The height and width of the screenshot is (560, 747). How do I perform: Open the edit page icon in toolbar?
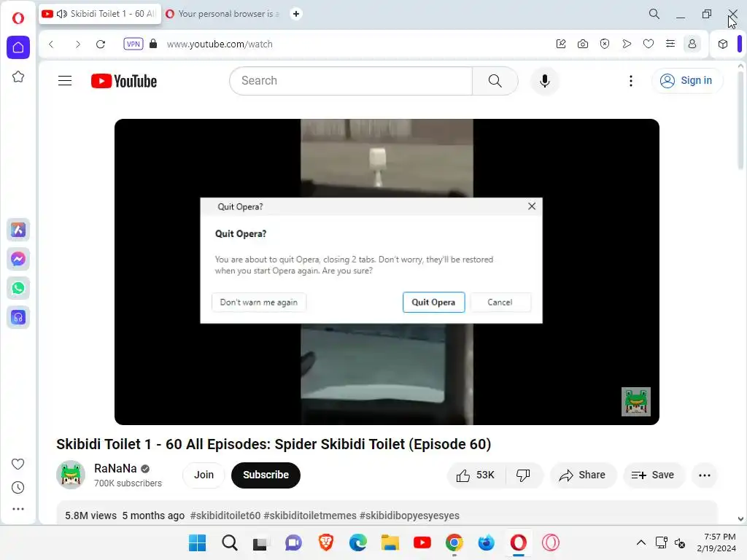(561, 44)
